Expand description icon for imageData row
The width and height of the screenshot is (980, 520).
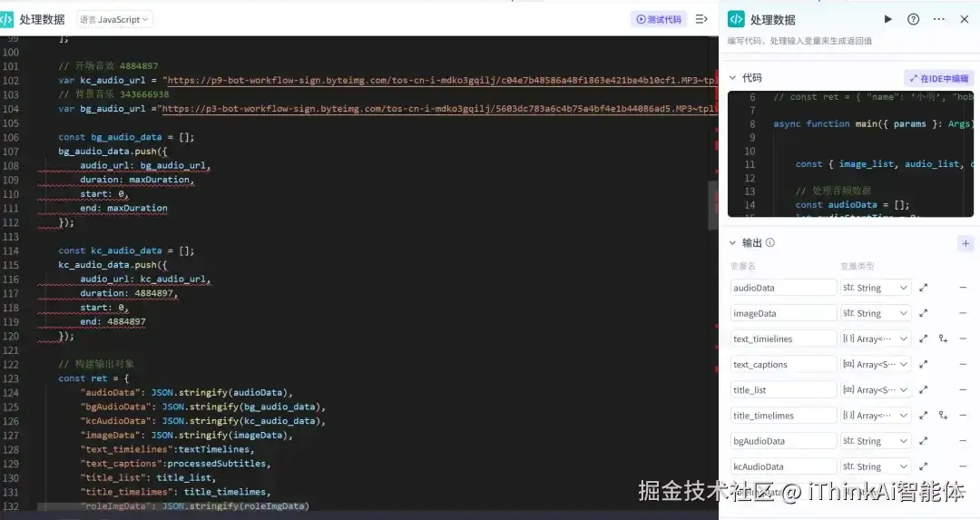tap(923, 313)
